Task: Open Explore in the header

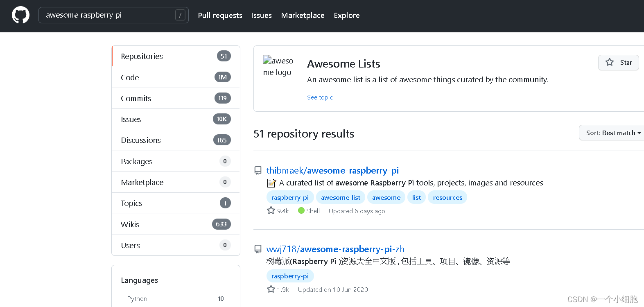Action: [347, 16]
